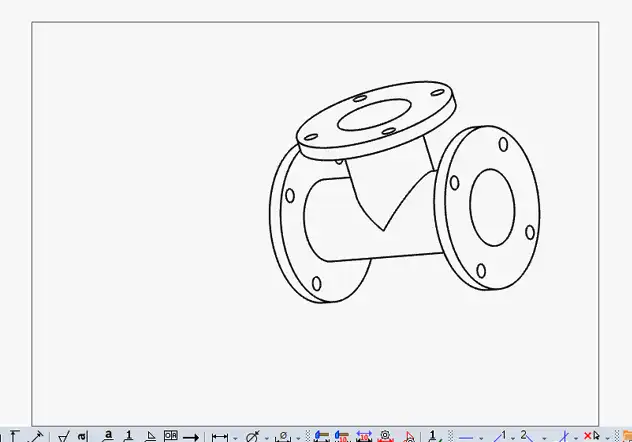Viewport: 632px width, 442px height.
Task: Click the red flag toolbar icon
Action: point(408,436)
